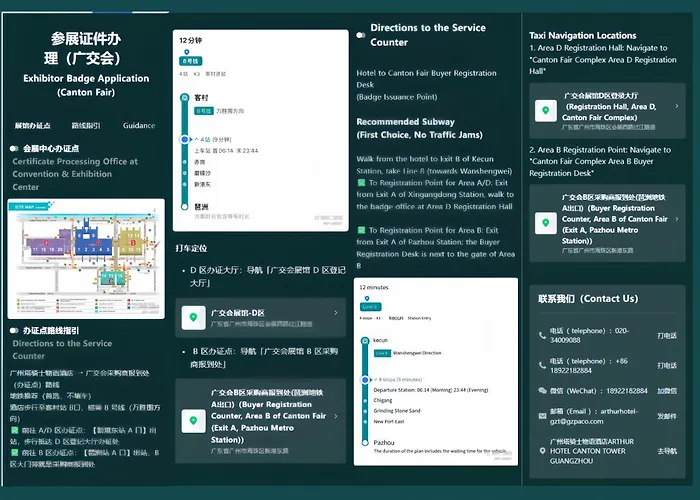Click the WeChat icon in Contact Us

542,391
